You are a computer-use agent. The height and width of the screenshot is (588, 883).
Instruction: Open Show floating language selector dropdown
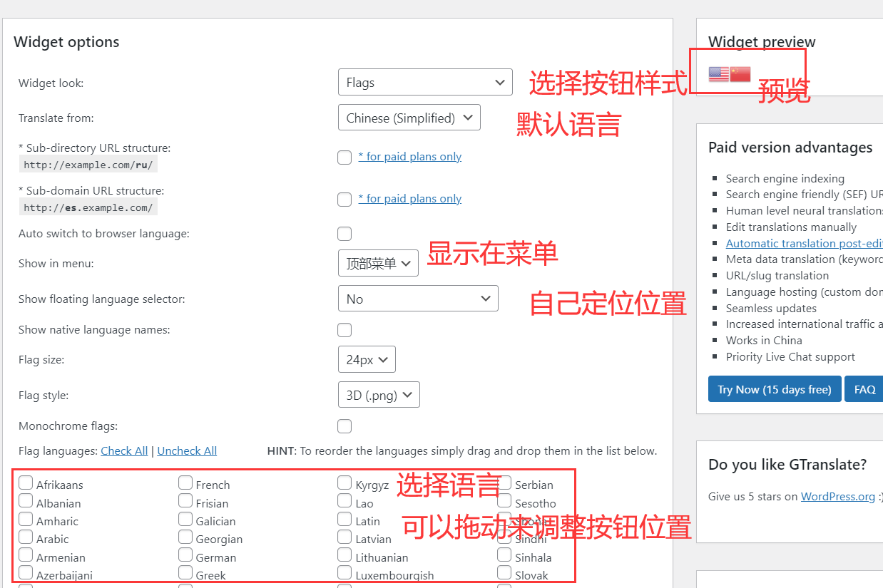417,299
